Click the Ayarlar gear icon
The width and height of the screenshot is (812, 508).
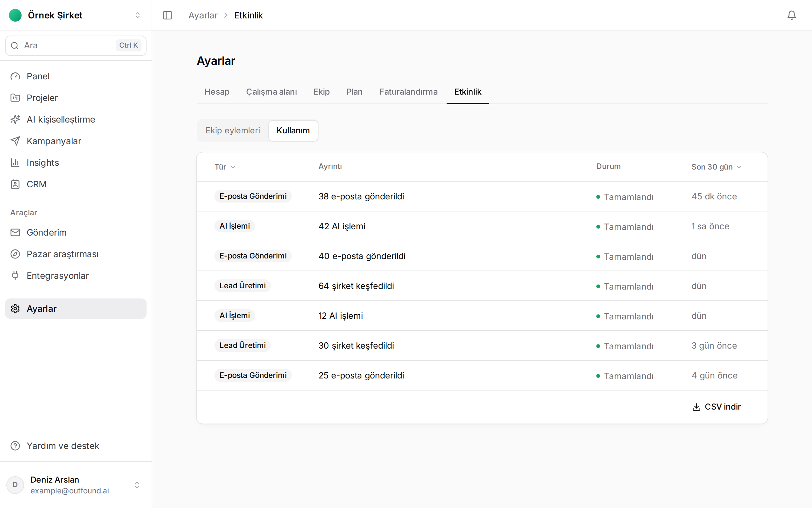[x=15, y=308]
